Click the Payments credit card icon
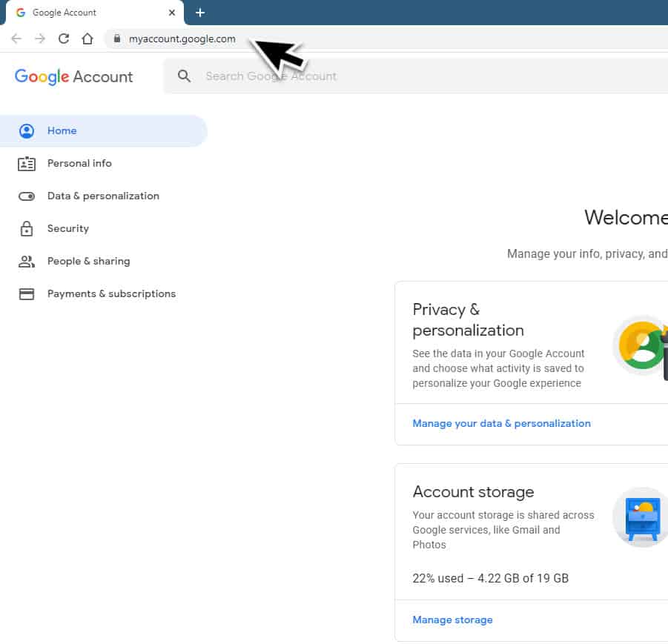 27,294
